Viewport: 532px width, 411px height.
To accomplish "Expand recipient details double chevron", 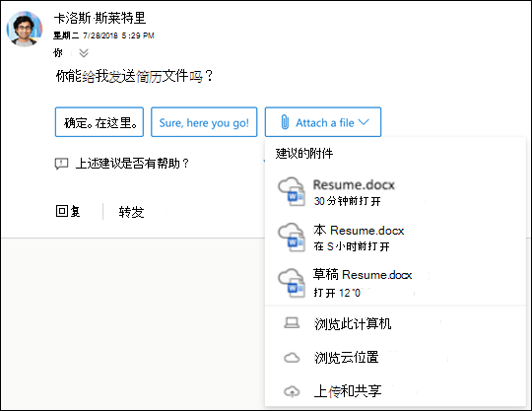I will pos(84,53).
